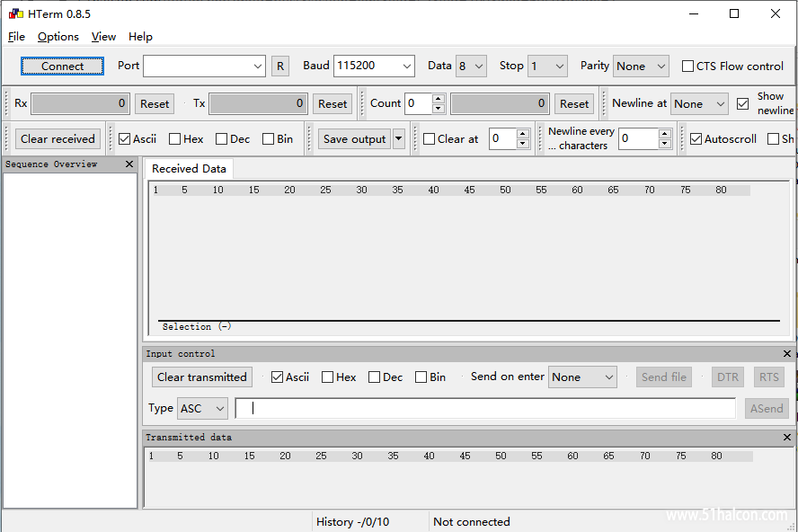Click the Count number field

(419, 103)
